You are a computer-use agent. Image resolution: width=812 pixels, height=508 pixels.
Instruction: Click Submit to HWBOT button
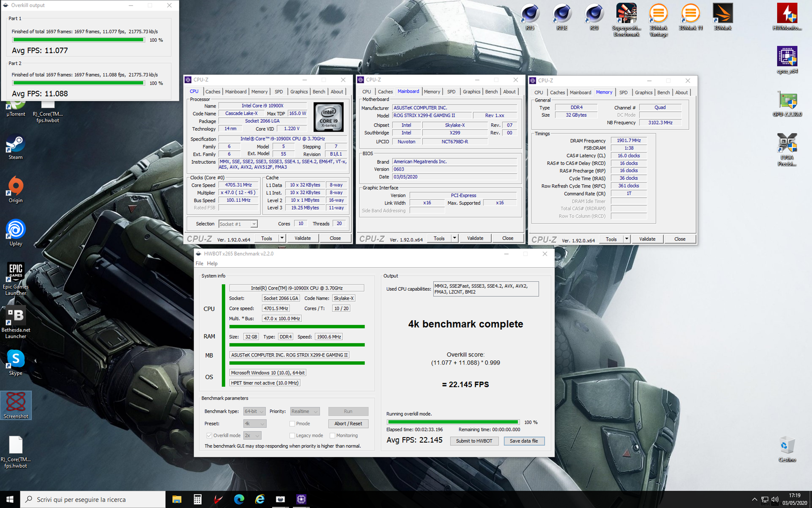tap(474, 441)
